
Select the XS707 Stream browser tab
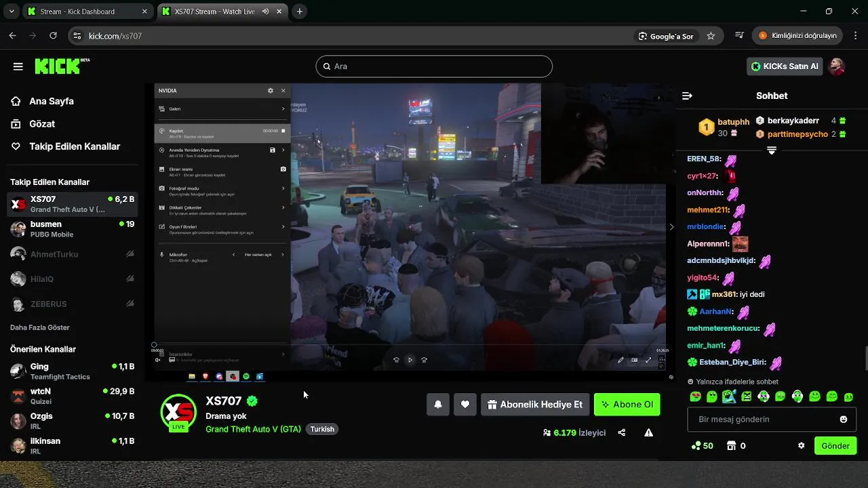click(x=222, y=12)
